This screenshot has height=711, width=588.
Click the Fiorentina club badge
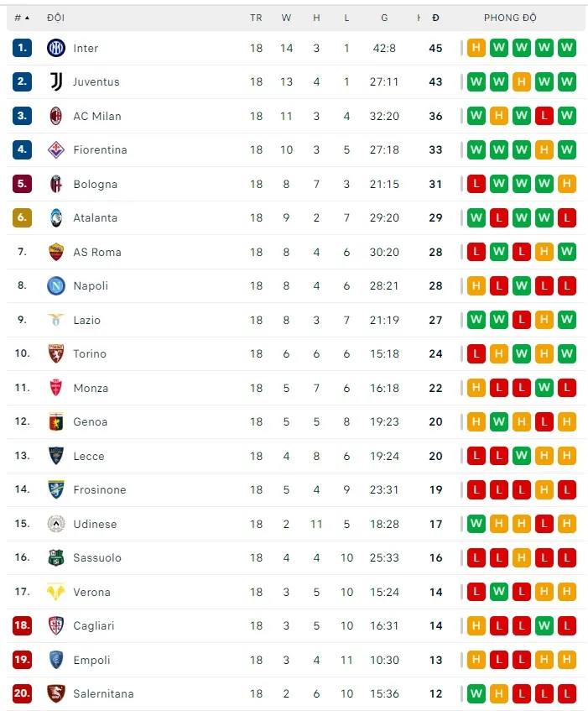click(x=56, y=150)
